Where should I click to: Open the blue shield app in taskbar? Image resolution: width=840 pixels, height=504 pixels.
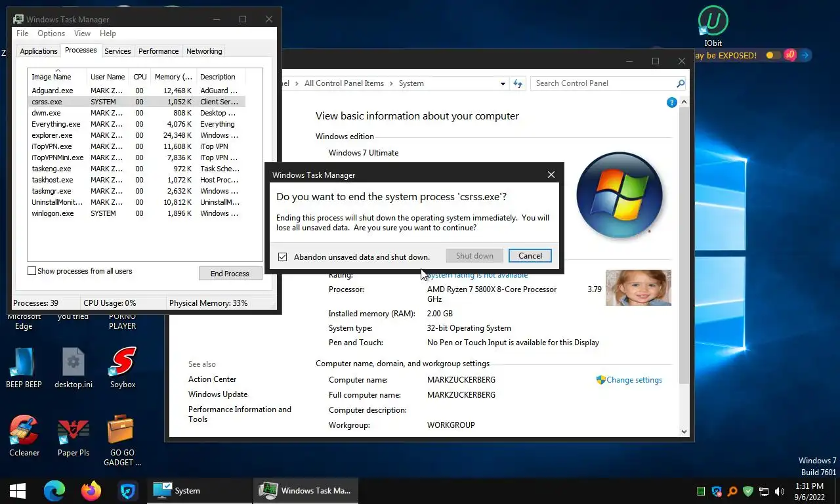[x=128, y=491]
